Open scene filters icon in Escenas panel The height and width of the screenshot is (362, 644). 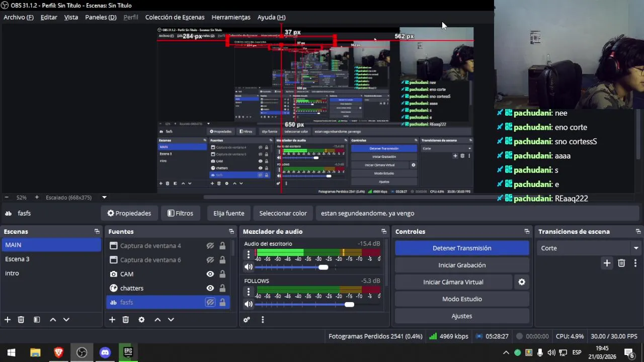(37, 320)
